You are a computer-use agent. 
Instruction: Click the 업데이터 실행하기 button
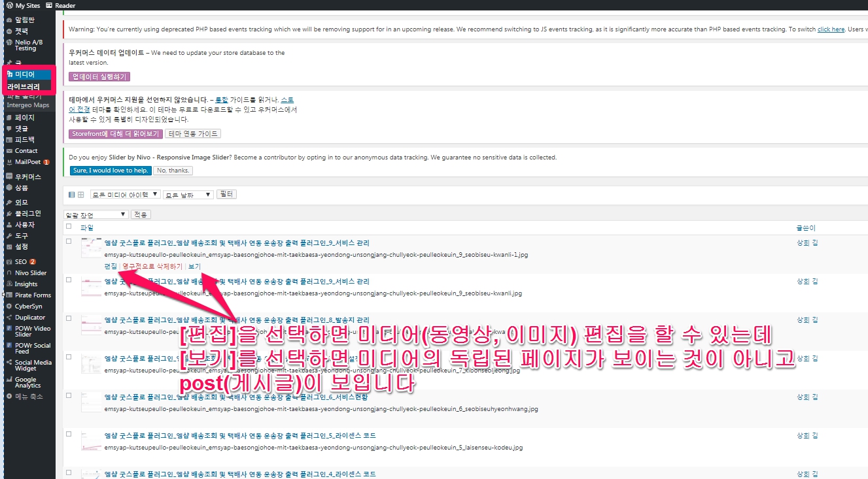(x=99, y=77)
